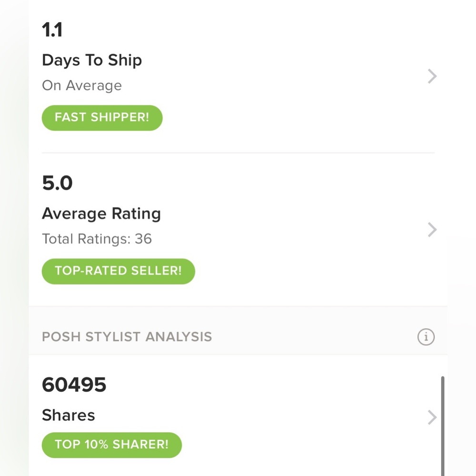
Task: Tap the On Average subtitle
Action: 82,86
